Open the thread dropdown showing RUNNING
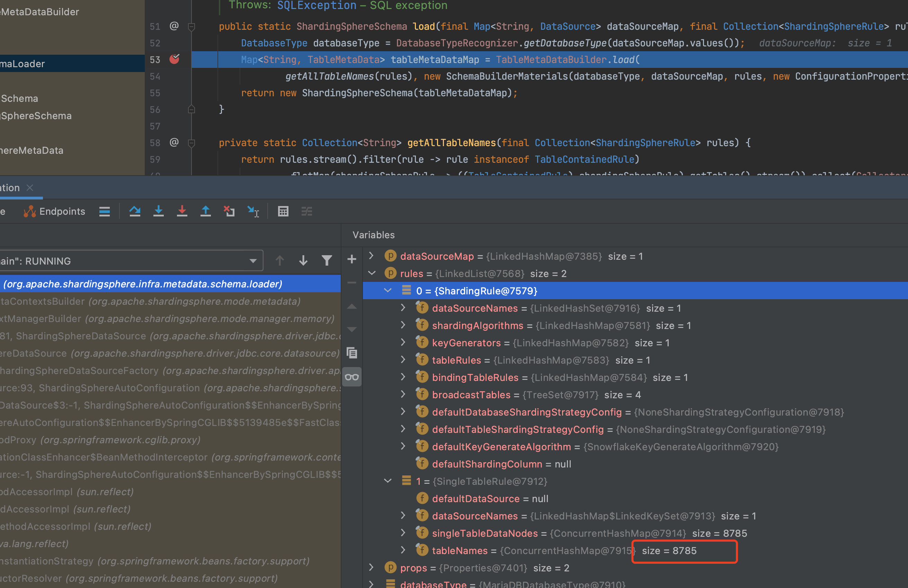The image size is (908, 588). coord(253,261)
